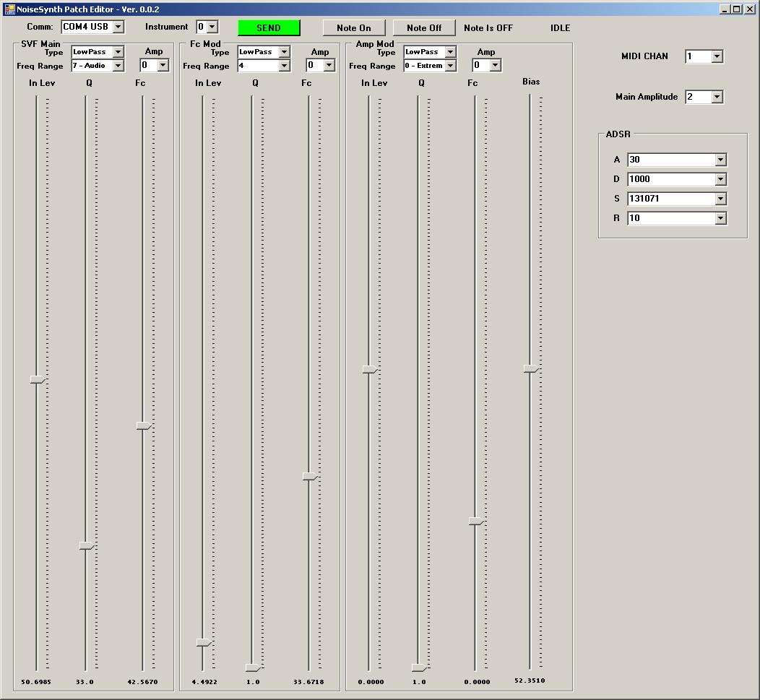Open the ADSR Attack (A) dropdown
Image resolution: width=760 pixels, height=700 pixels.
(720, 160)
